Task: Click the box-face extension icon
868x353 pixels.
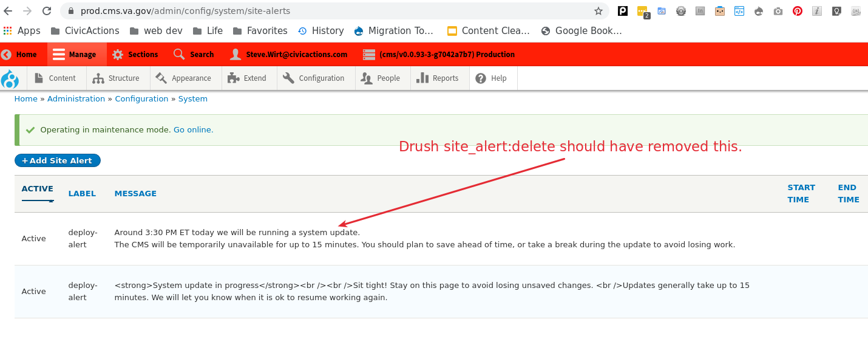Action: pos(720,11)
